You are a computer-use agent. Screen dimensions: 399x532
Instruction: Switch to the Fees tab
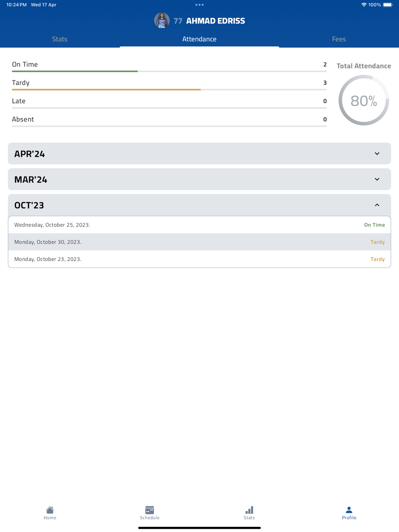[339, 39]
